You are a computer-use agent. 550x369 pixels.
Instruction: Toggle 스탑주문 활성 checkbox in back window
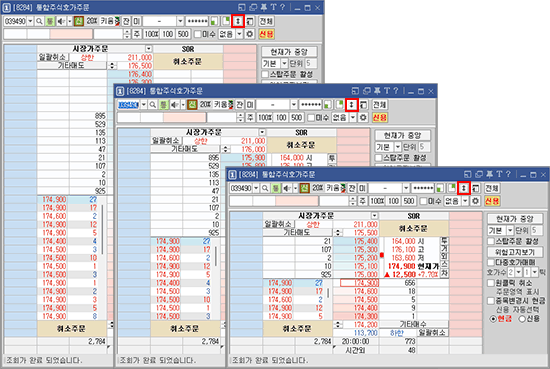pos(265,74)
